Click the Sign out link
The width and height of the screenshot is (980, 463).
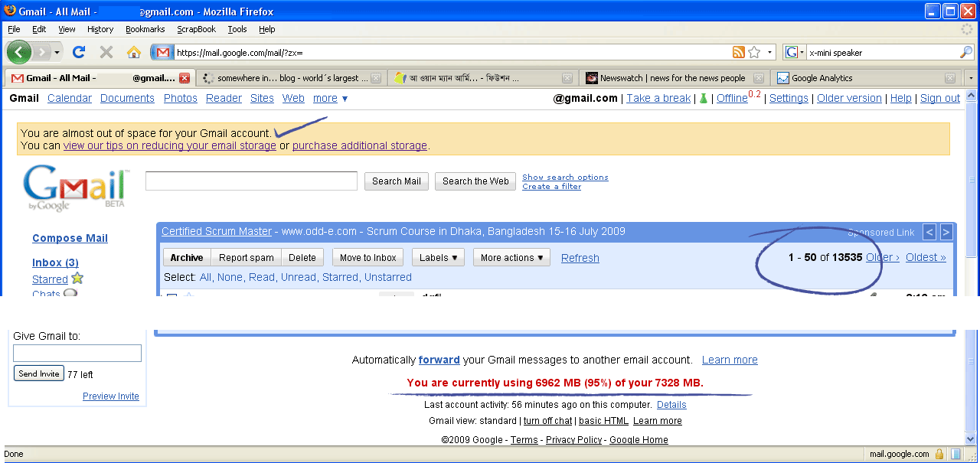940,98
